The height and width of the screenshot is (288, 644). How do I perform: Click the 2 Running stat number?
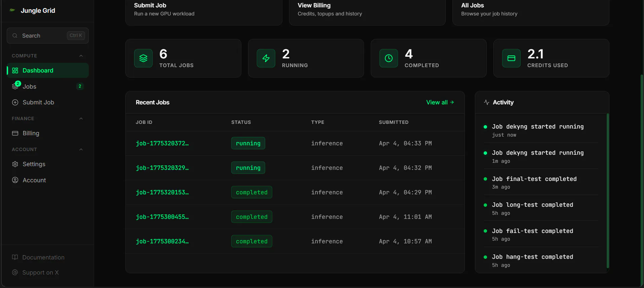[286, 54]
